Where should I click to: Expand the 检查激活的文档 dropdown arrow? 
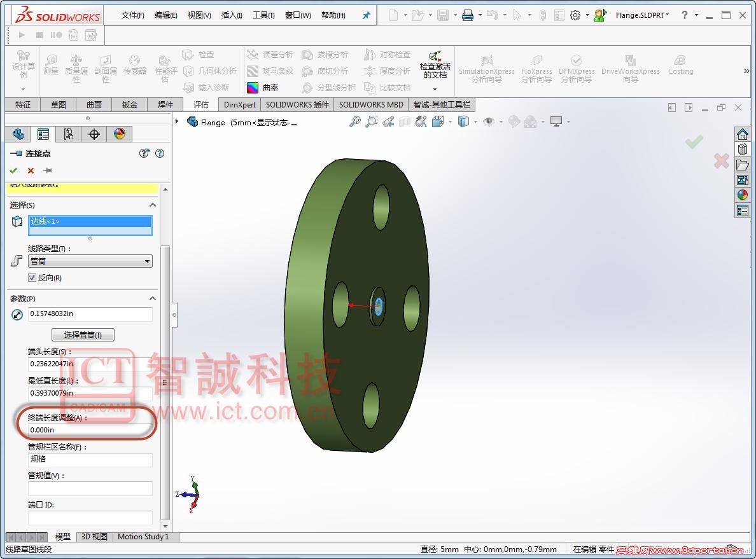(x=435, y=88)
